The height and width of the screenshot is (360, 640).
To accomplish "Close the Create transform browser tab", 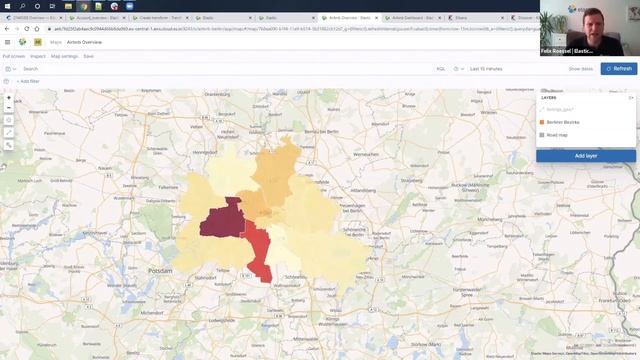I will pos(187,18).
